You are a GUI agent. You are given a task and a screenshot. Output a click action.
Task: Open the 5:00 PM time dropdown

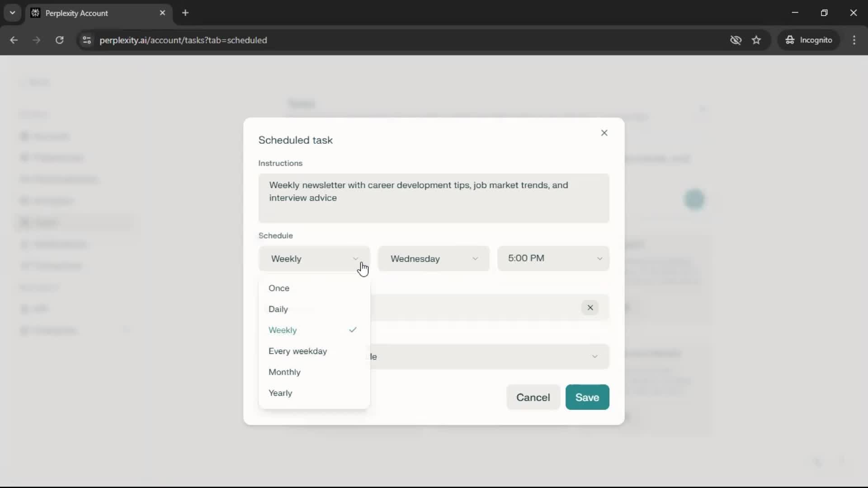(x=553, y=258)
